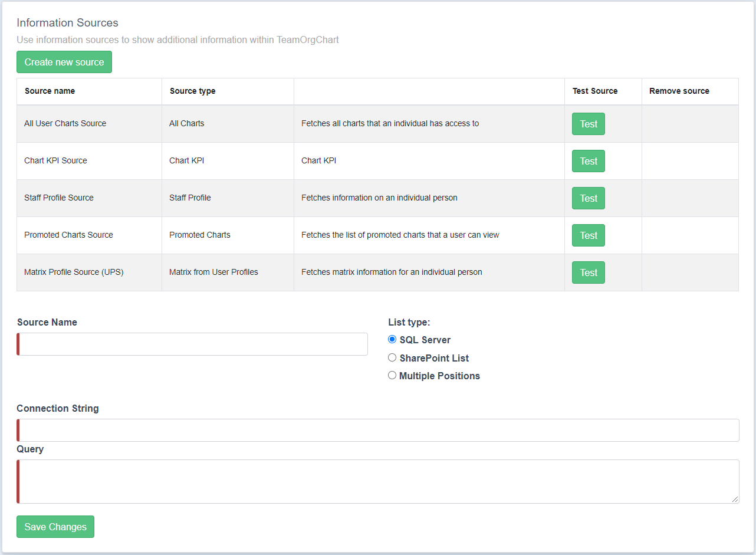Image resolution: width=756 pixels, height=555 pixels.
Task: Focus the Source Name text field
Action: pyautogui.click(x=193, y=344)
